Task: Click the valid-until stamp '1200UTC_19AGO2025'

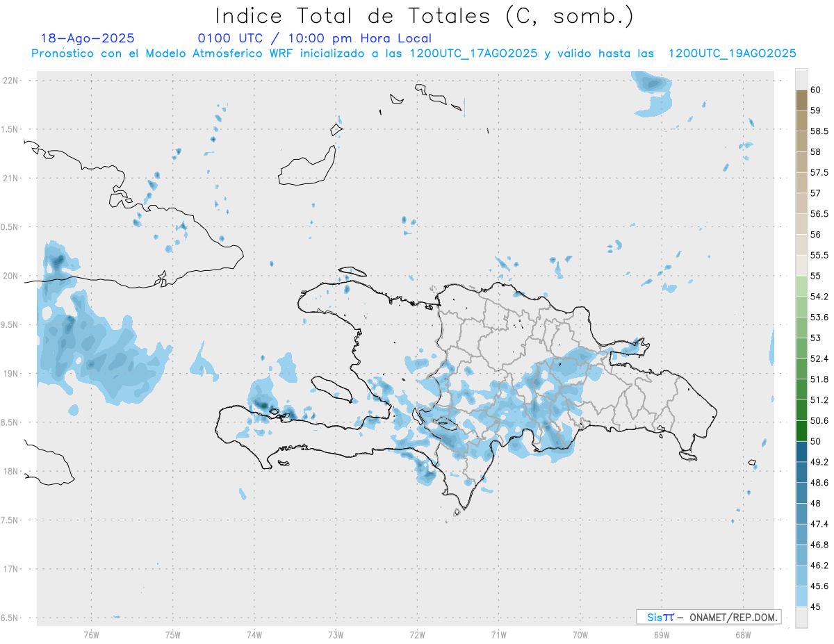Action: (x=732, y=53)
